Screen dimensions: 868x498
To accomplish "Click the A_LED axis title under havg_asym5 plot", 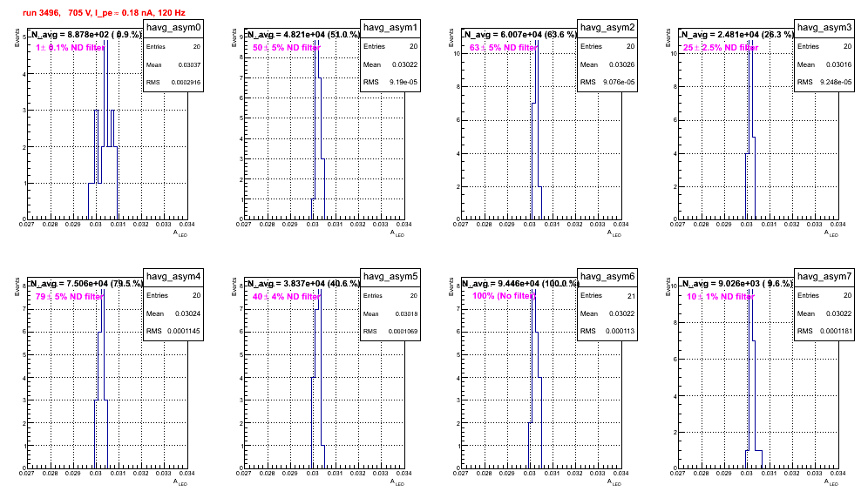I will pyautogui.click(x=397, y=482).
